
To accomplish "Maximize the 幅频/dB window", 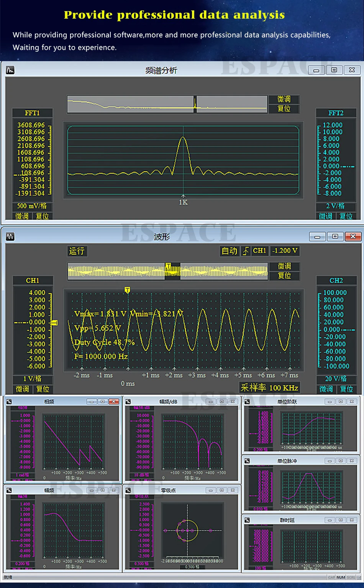I will tap(221, 401).
